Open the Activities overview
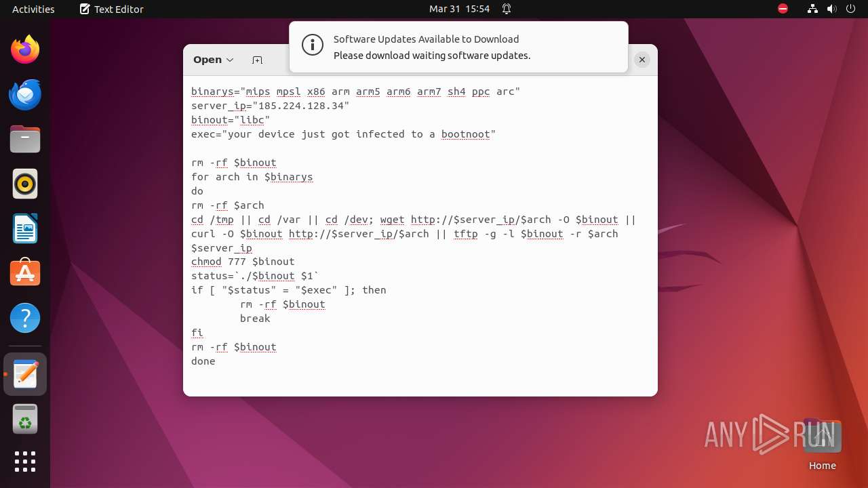This screenshot has height=488, width=868. pos(33,9)
